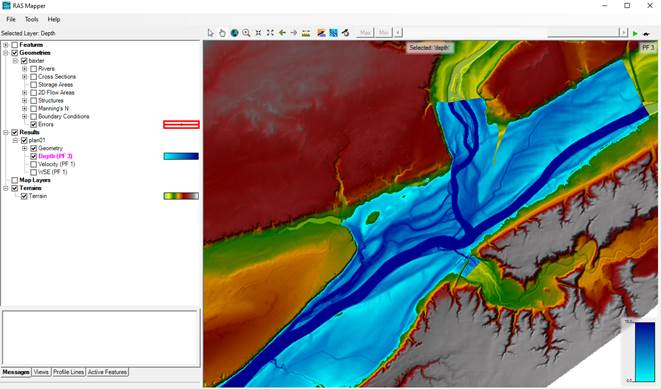661x389 pixels.
Task: Activate the pan hand tool
Action: pyautogui.click(x=222, y=33)
